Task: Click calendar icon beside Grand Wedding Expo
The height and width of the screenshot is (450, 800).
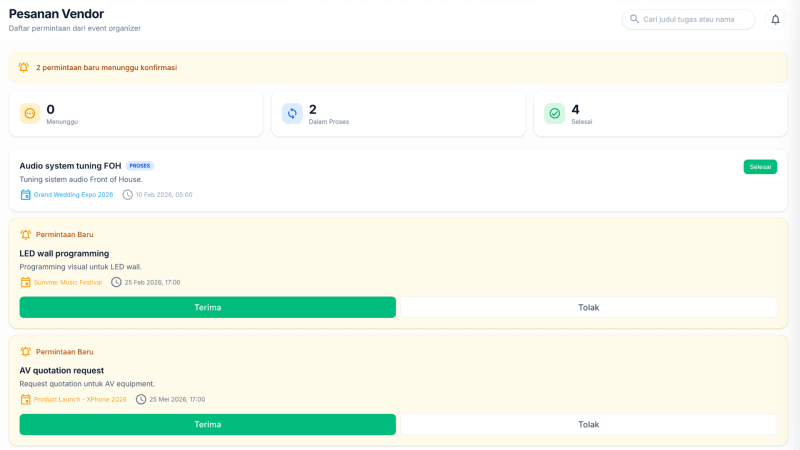Action: [25, 195]
